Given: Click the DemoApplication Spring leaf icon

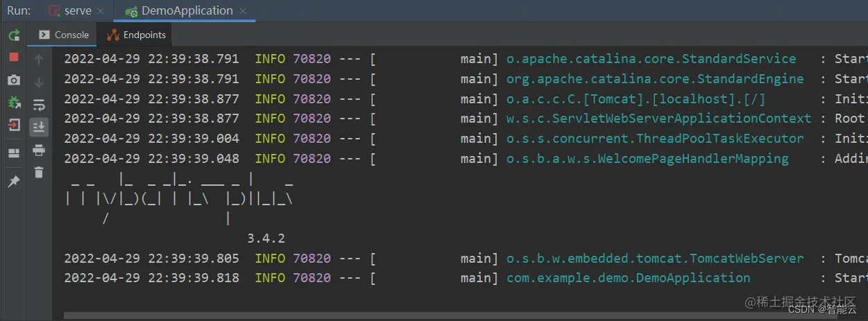Looking at the screenshot, I should [x=130, y=12].
